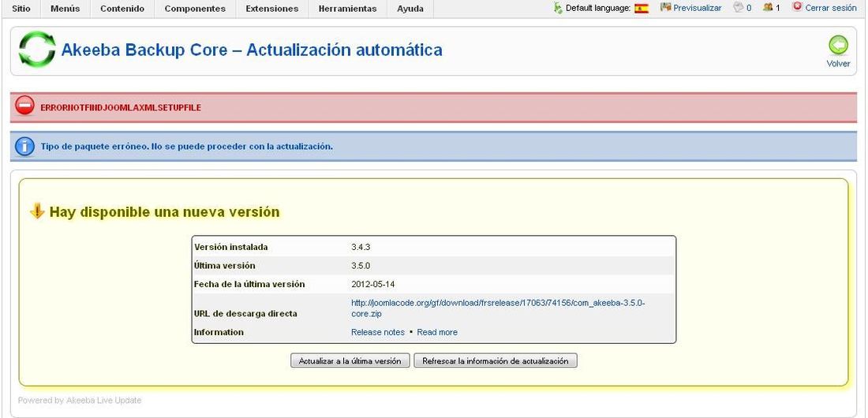Click the Default language pawn icon
868x418 pixels.
(x=557, y=8)
